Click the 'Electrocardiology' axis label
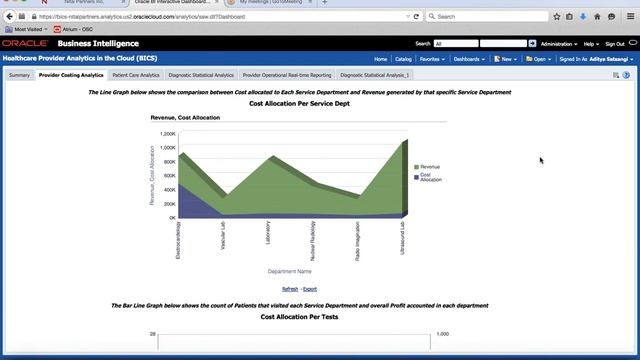This screenshot has width=640, height=360. click(x=178, y=240)
